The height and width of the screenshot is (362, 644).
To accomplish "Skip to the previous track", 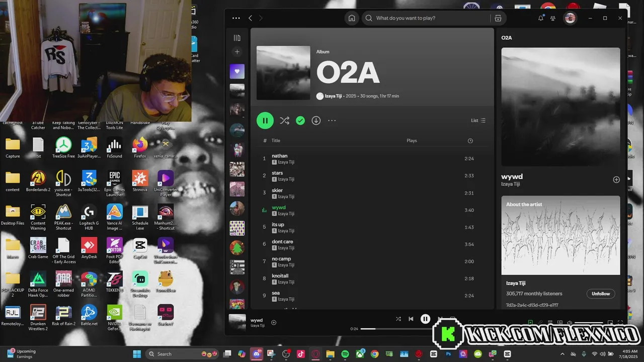I will pos(411,319).
